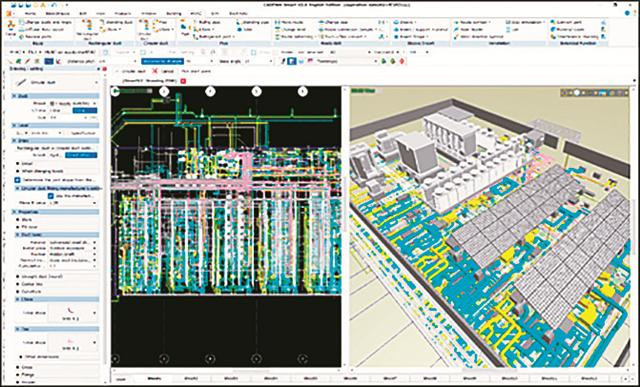Close the drawing tab with red X
Viewport: 640px width, 387px height.
click(183, 81)
